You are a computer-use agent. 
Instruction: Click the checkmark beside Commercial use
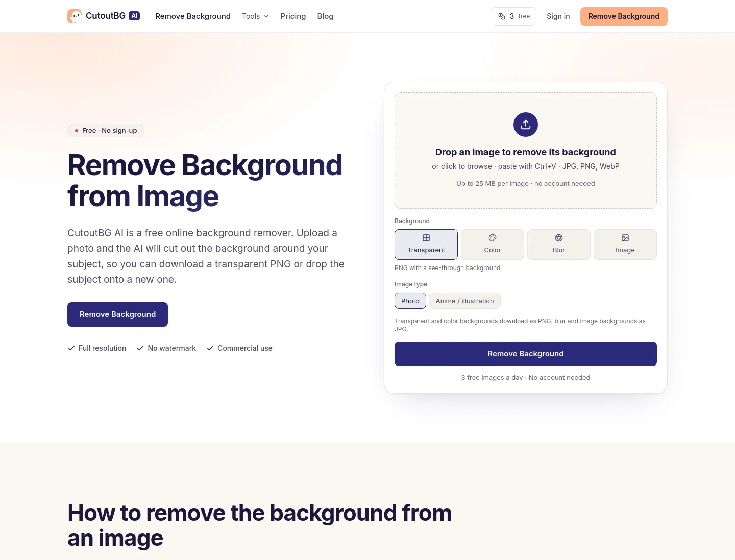click(x=210, y=348)
